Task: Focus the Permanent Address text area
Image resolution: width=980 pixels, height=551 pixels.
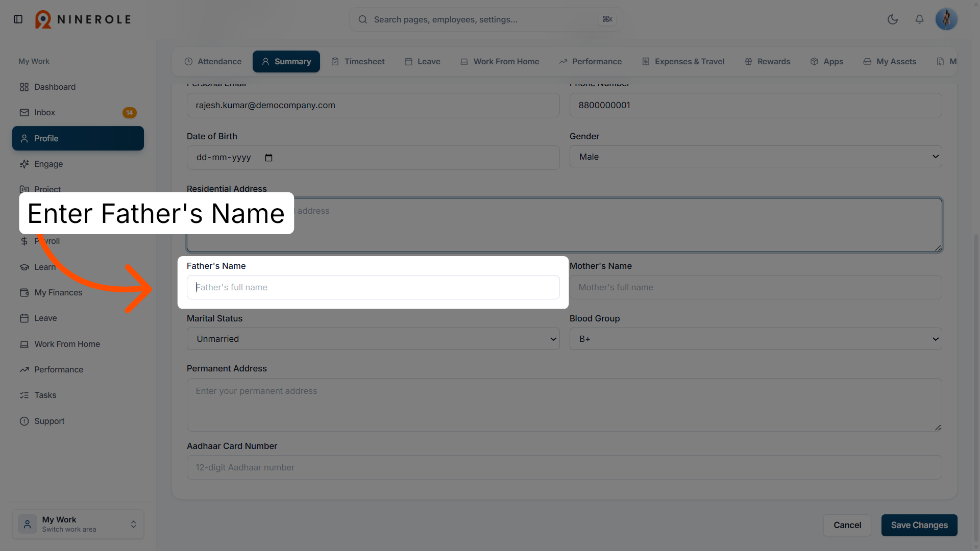Action: click(564, 405)
